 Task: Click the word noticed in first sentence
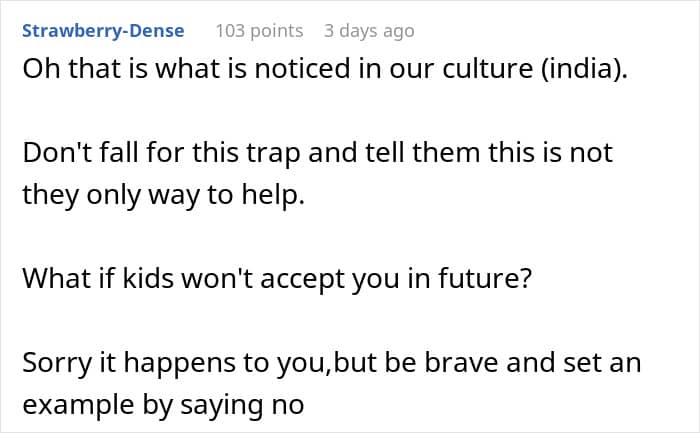tap(302, 69)
